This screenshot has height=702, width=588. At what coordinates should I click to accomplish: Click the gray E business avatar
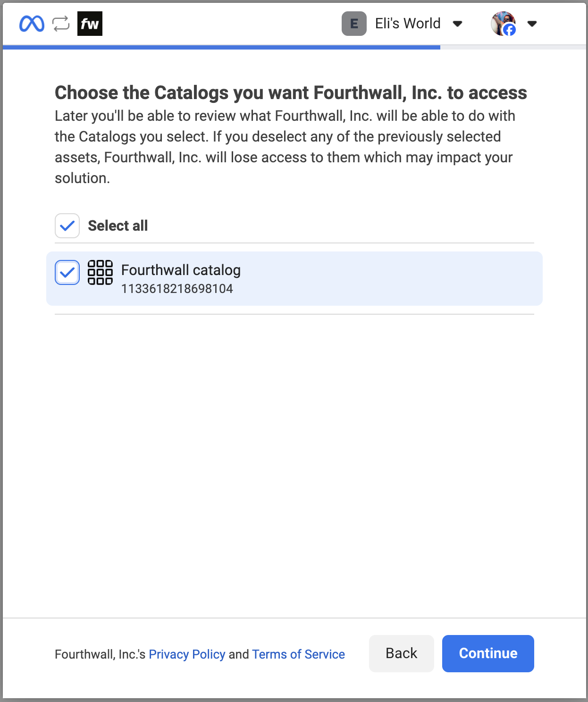pos(354,24)
